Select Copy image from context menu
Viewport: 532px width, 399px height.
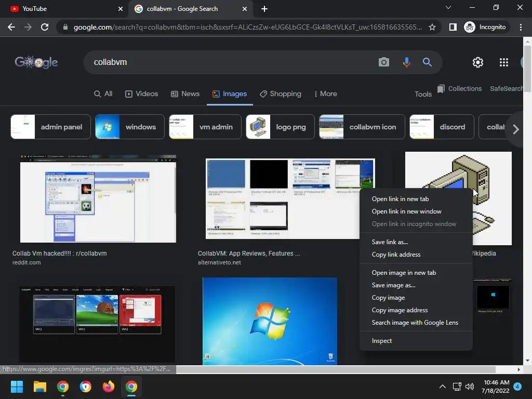pyautogui.click(x=416, y=298)
